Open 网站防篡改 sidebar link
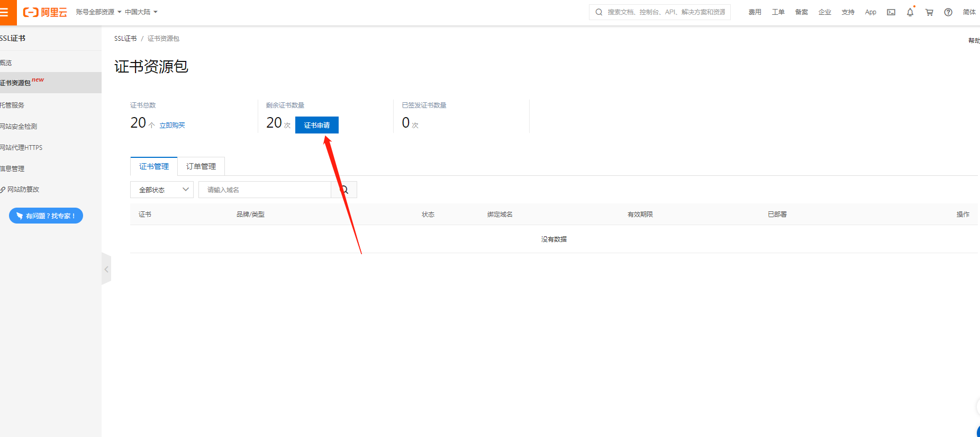This screenshot has width=980, height=437. point(23,189)
